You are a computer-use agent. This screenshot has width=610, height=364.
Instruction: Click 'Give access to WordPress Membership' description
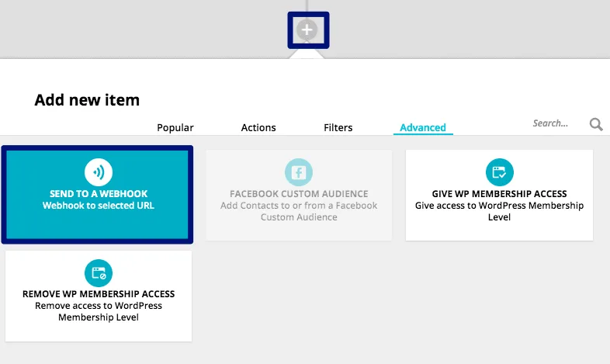click(499, 206)
